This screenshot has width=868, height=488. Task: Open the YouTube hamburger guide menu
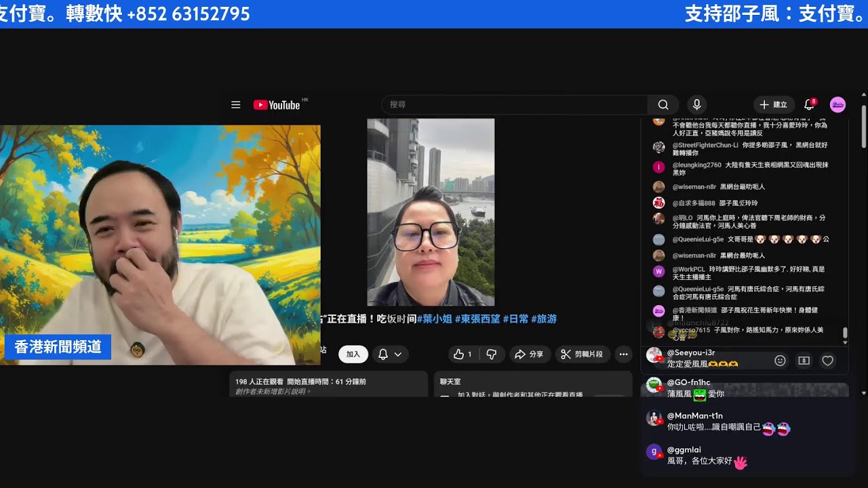(x=236, y=105)
